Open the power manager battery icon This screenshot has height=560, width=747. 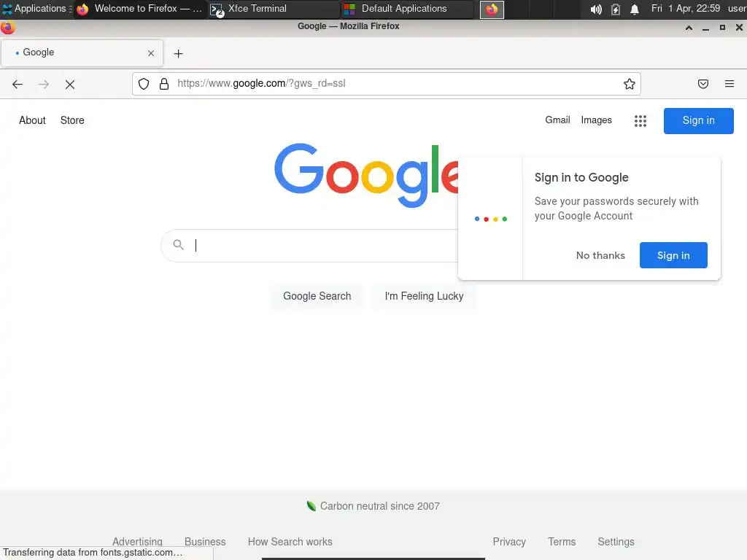tap(616, 9)
